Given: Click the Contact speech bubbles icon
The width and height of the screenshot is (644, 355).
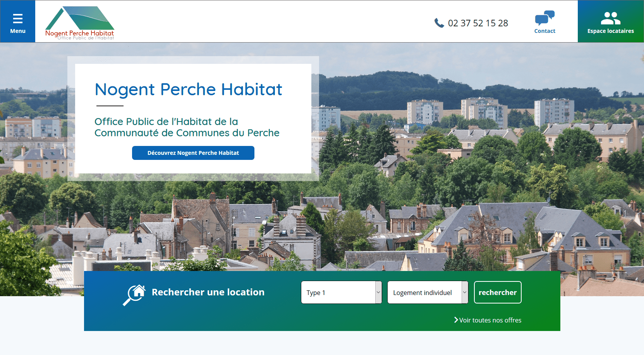Looking at the screenshot, I should pos(544,18).
